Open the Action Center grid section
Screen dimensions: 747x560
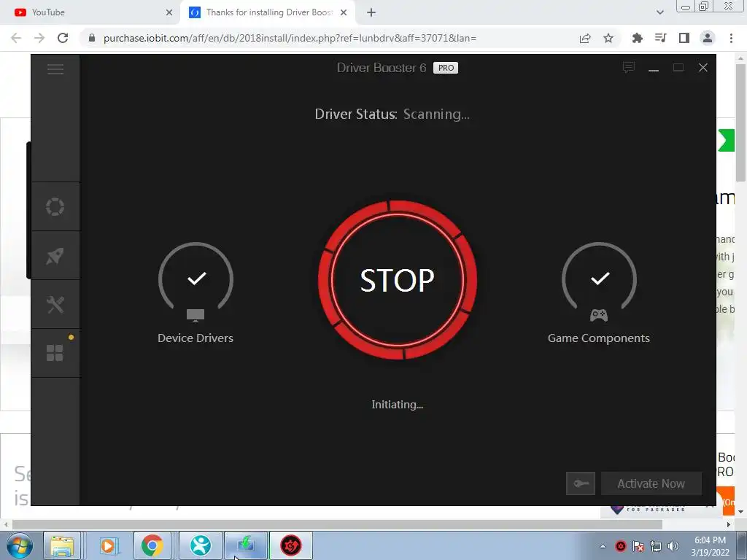pyautogui.click(x=55, y=354)
